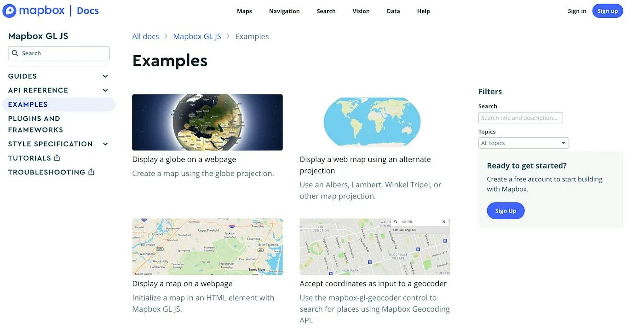644x331 pixels.
Task: Expand the Guides section chevron
Action: pos(105,76)
